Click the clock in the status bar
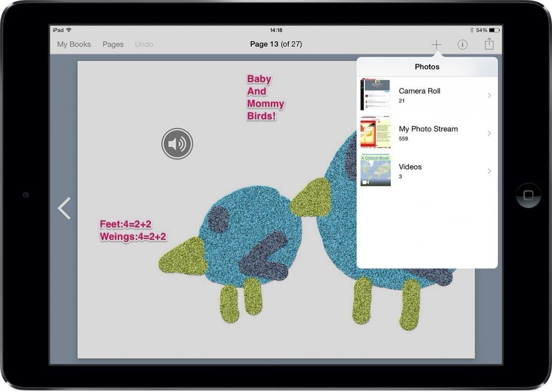552x392 pixels. click(x=276, y=30)
